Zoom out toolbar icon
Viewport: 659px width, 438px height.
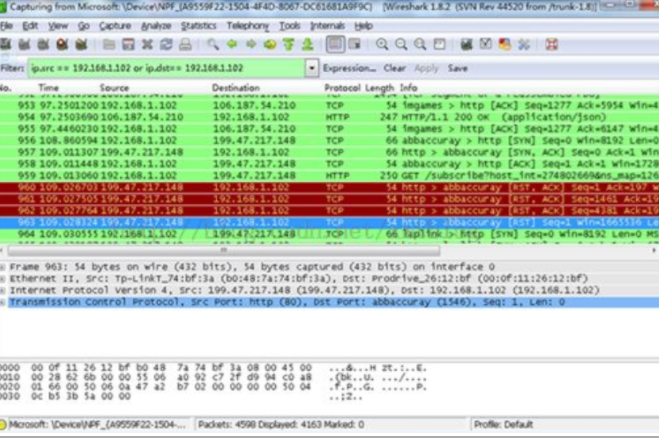(x=401, y=45)
